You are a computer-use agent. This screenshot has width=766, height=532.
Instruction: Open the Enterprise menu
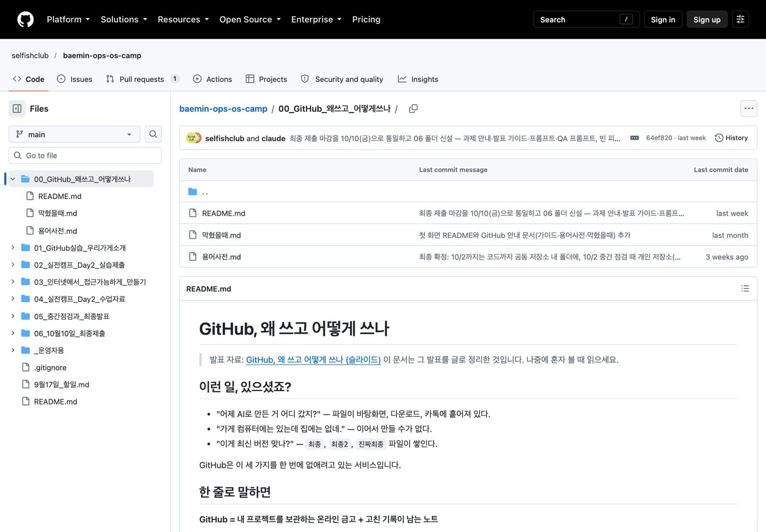click(316, 19)
